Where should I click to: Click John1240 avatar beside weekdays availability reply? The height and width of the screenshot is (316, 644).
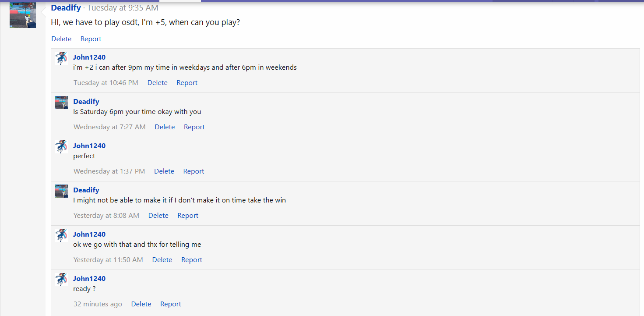61,58
